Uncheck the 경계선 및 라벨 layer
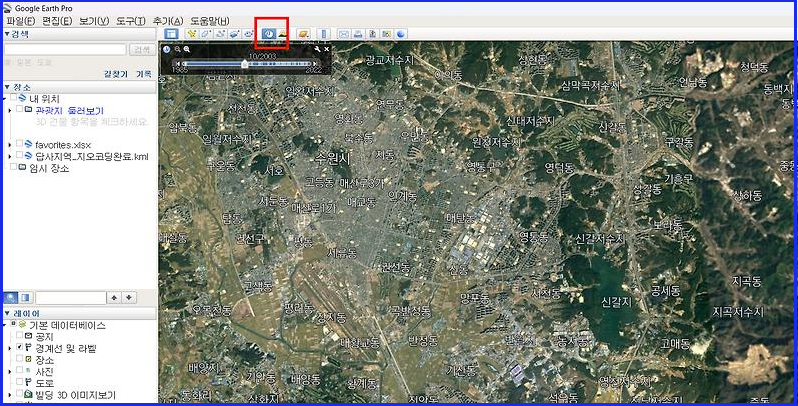798x406 pixels. pos(20,348)
